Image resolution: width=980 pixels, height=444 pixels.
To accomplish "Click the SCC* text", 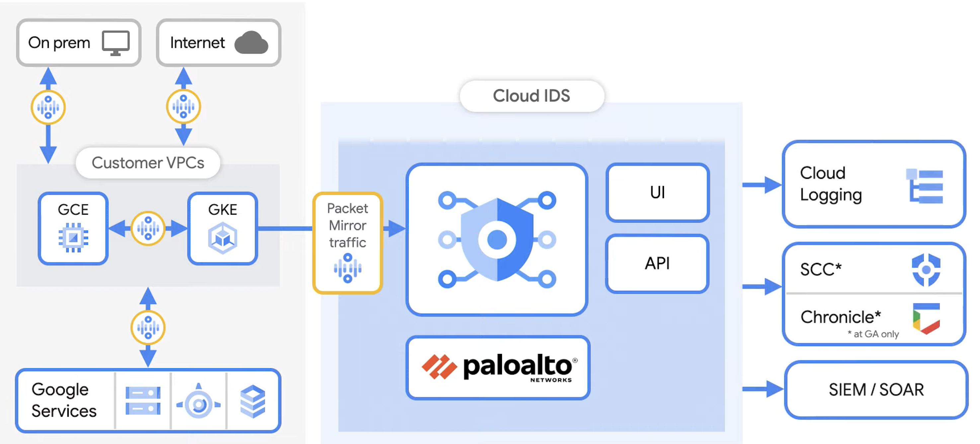I will click(x=821, y=269).
